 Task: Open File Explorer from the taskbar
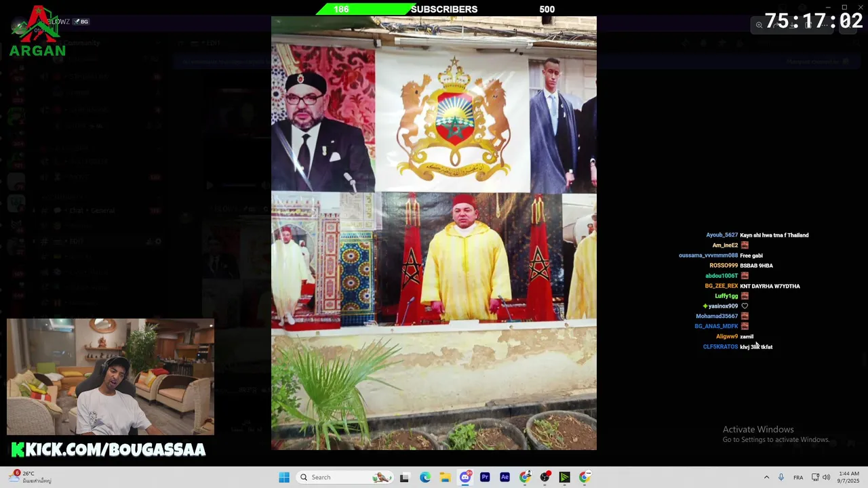(445, 477)
